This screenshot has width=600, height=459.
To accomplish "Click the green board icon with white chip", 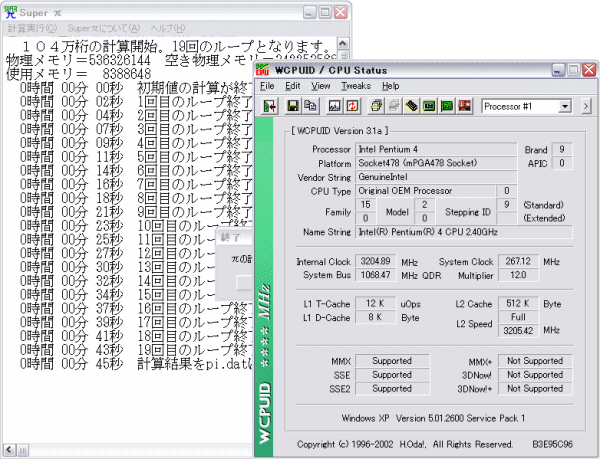I will click(429, 106).
